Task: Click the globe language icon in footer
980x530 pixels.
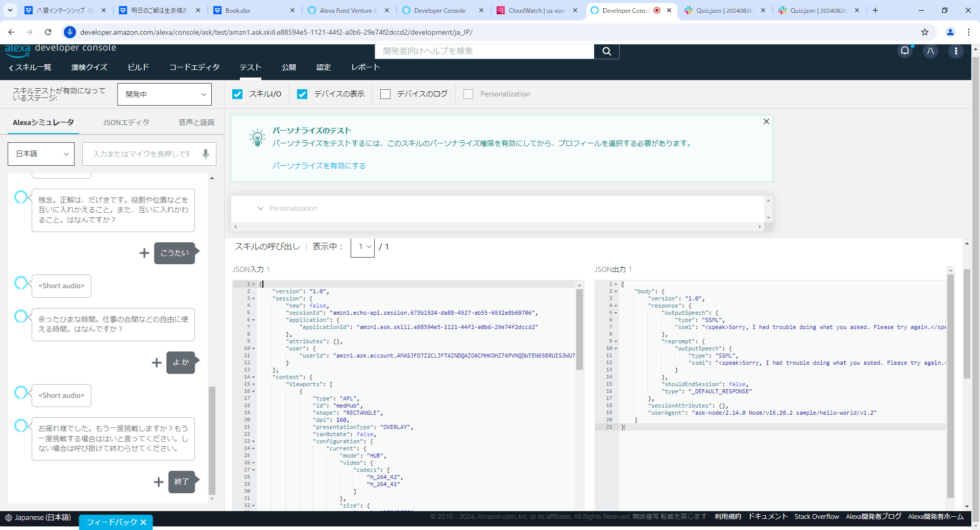Action: point(8,518)
